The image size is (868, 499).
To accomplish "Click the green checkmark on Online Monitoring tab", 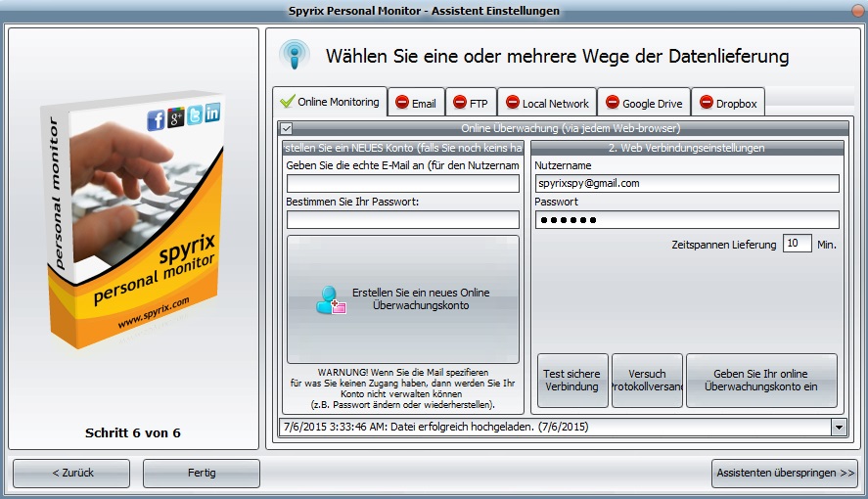I will pos(287,101).
